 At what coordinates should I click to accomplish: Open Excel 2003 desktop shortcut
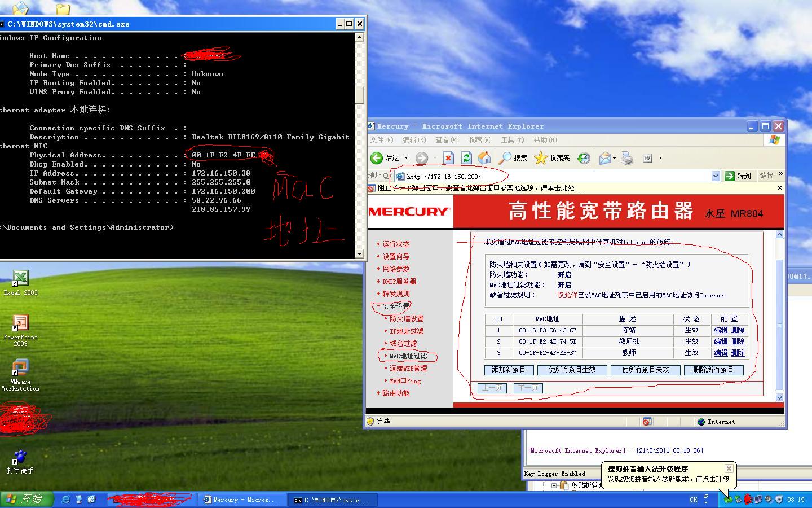tap(20, 283)
